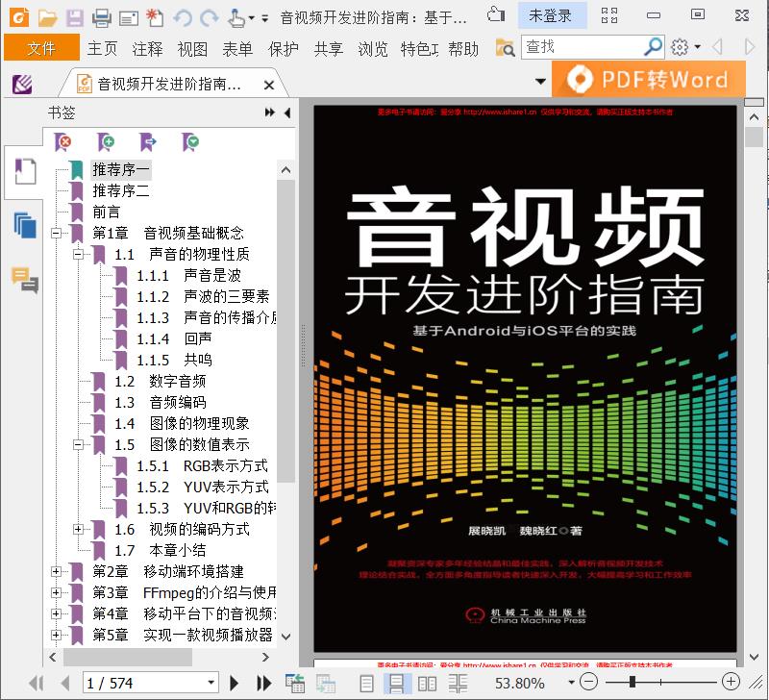Expand the 第5章 实现一款视频播放器 node
The image size is (769, 700).
[57, 635]
